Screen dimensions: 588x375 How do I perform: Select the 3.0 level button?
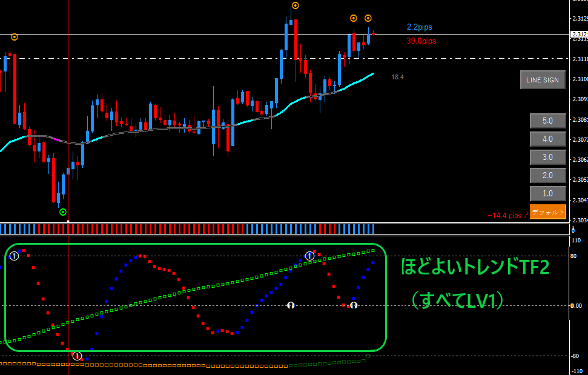coord(547,158)
